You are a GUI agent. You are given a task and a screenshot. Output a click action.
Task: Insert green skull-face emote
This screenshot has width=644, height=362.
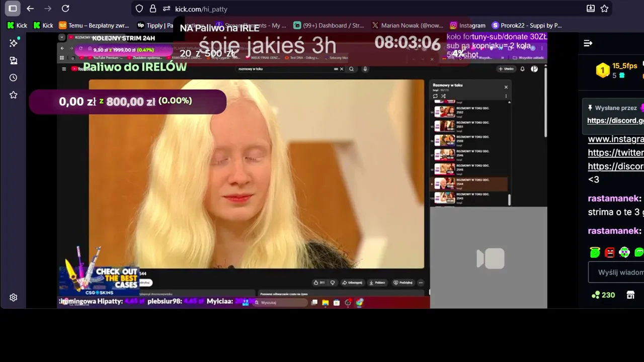coord(624,252)
